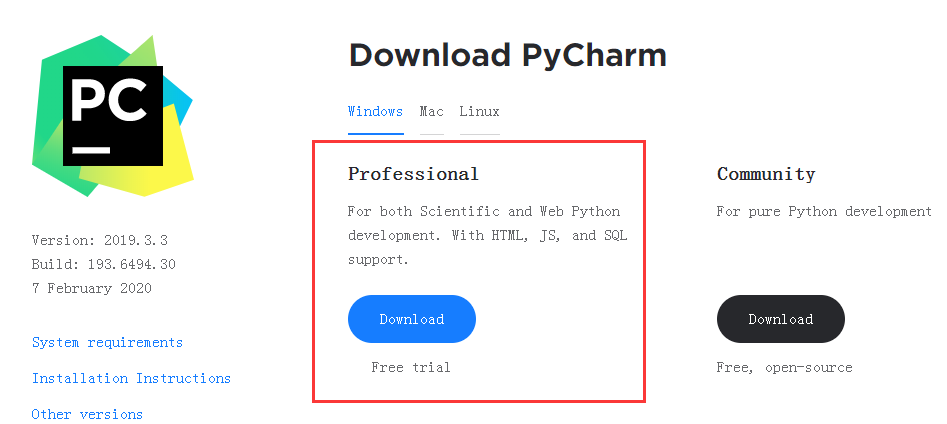Click the Build 193.6494.30 text

pyautogui.click(x=103, y=265)
